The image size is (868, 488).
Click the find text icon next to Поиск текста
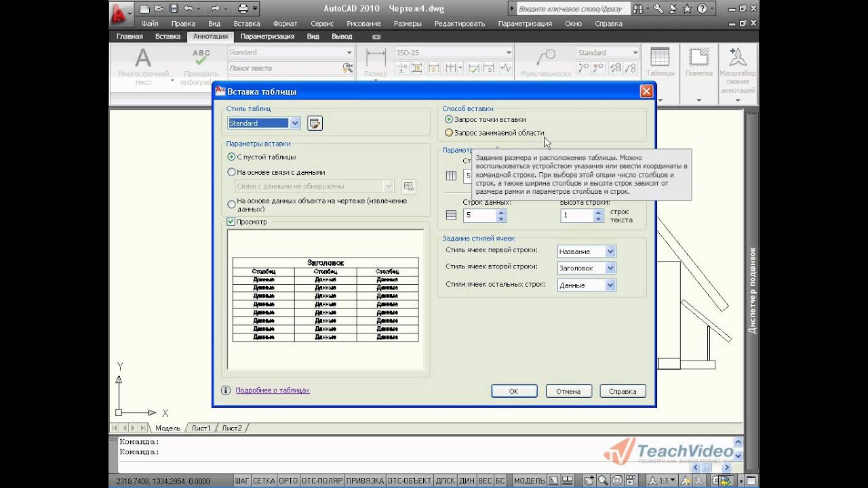point(348,68)
